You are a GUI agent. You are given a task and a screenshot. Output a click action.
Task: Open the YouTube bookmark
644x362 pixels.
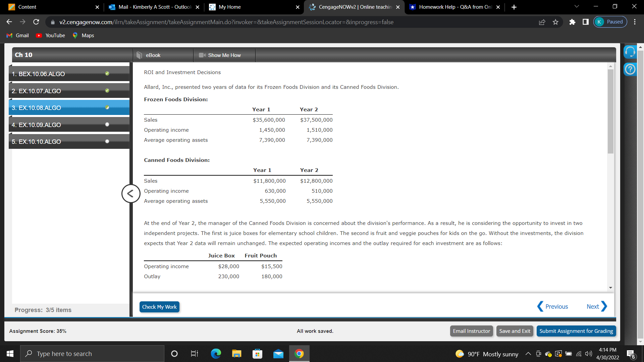[50, 35]
